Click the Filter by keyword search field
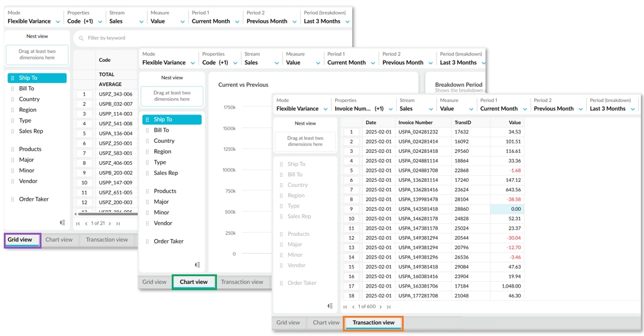Screen dimensions: 644x336 [213, 38]
